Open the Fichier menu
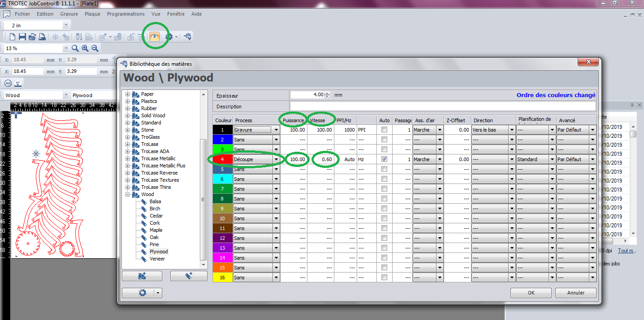Screen dimensions: 644x320 [x=22, y=14]
